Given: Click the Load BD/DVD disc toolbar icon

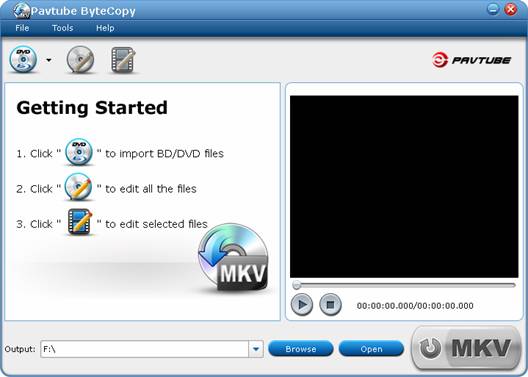Looking at the screenshot, I should (x=23, y=60).
